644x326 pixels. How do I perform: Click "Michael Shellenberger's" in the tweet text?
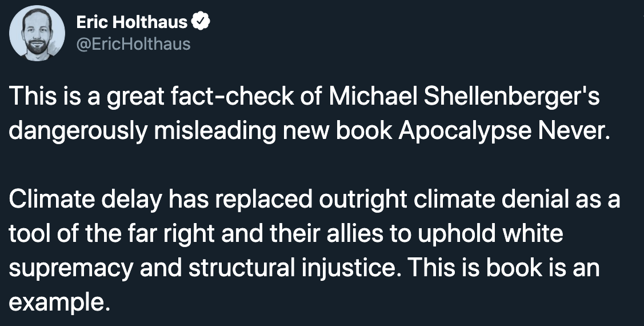coord(464,96)
